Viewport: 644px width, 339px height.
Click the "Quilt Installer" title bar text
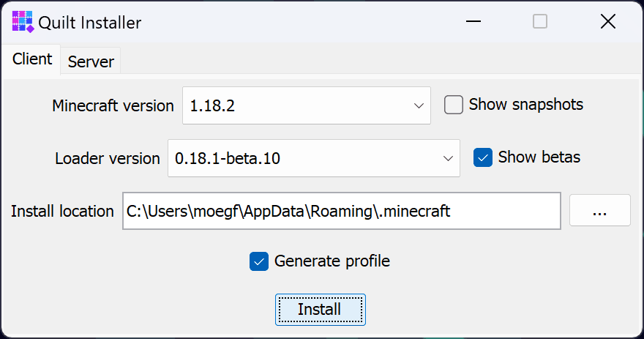click(x=90, y=23)
